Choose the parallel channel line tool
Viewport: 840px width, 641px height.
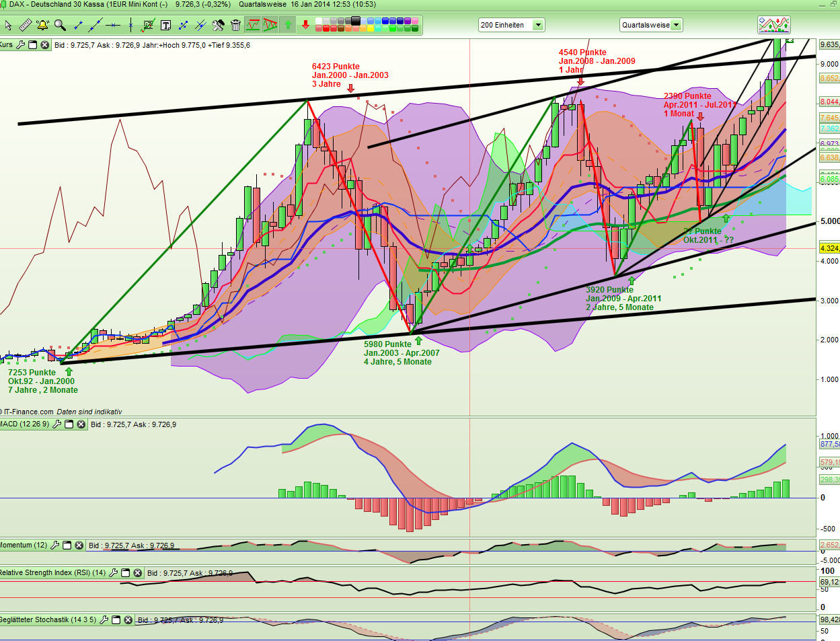click(200, 25)
